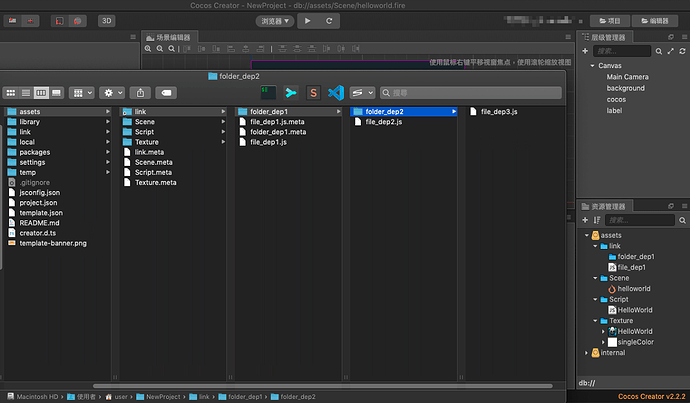Viewport: 690px width, 403px height.
Task: Click the 3D mode toggle button
Action: click(x=106, y=21)
